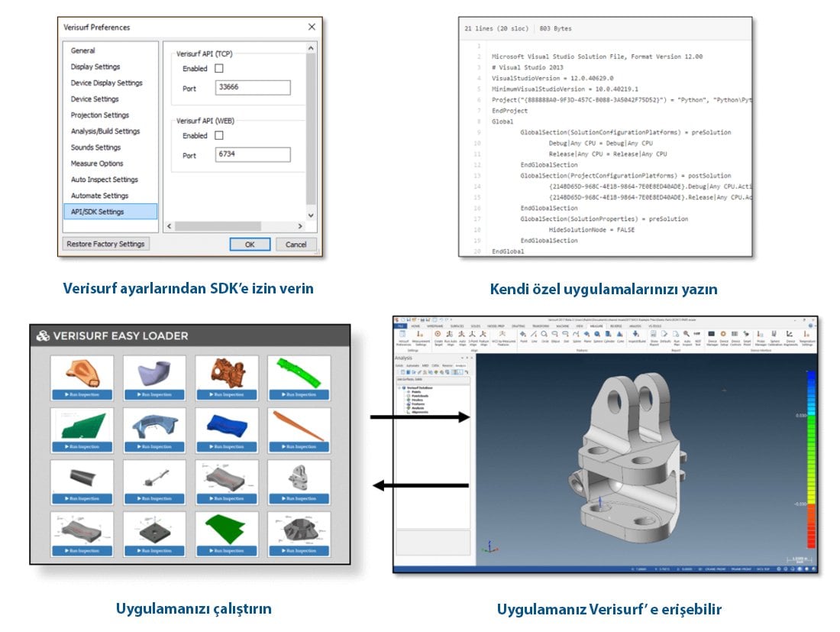Screen dimensions: 840x632
Task: Switch to the HOME ribbon tab
Action: click(x=415, y=326)
